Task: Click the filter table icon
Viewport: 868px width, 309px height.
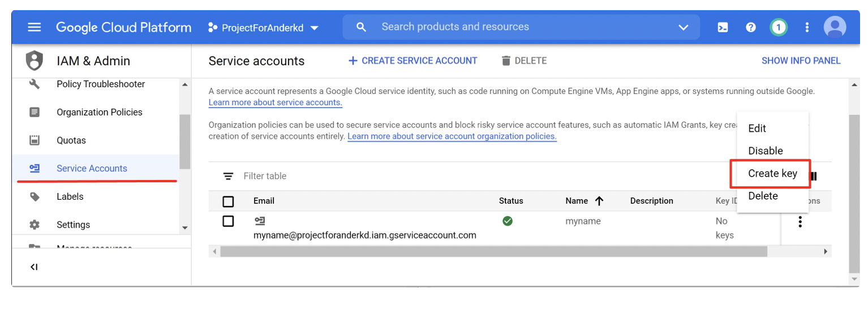Action: (x=228, y=176)
